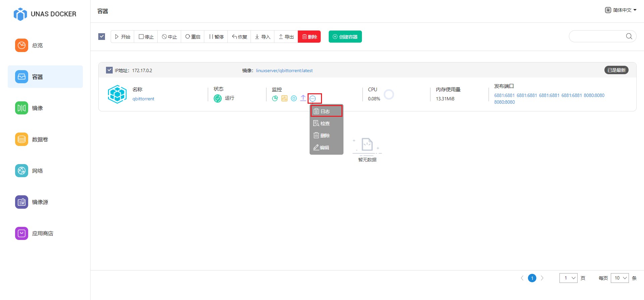The image size is (644, 300).
Task: Click the red 删除 toolbar button
Action: [309, 37]
